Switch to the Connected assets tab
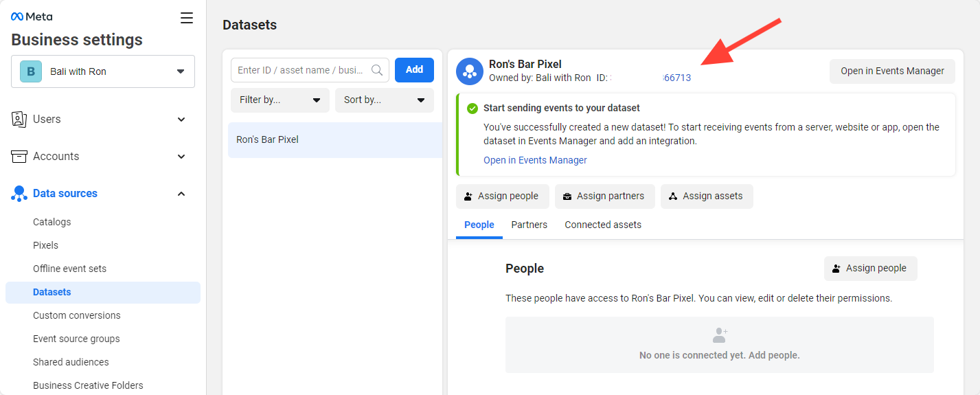The height and width of the screenshot is (395, 980). coord(603,225)
